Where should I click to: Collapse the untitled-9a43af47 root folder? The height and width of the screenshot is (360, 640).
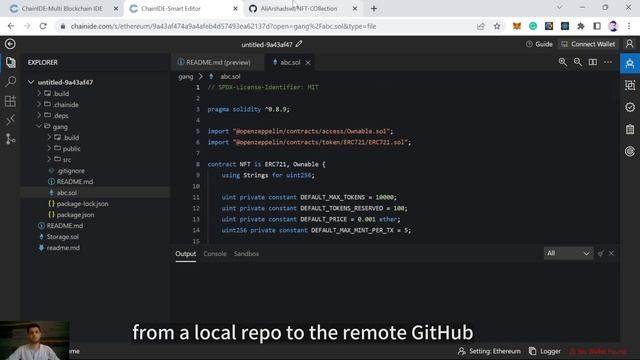point(31,82)
